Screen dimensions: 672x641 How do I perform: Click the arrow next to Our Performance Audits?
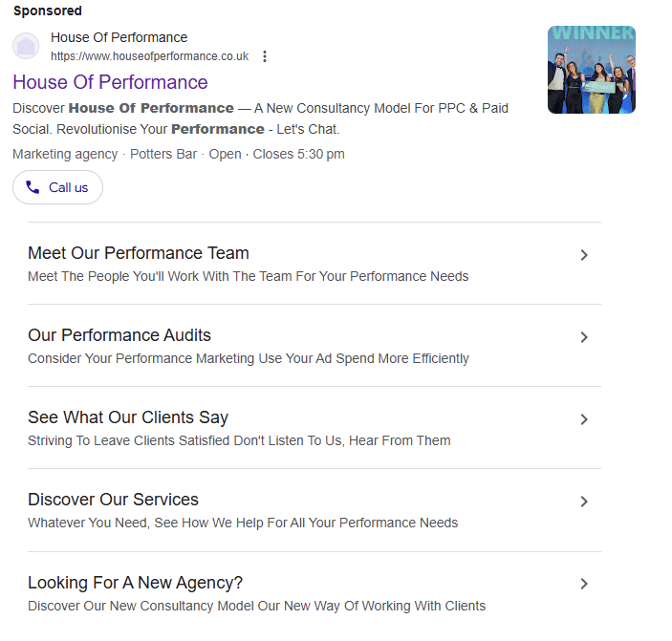(584, 337)
